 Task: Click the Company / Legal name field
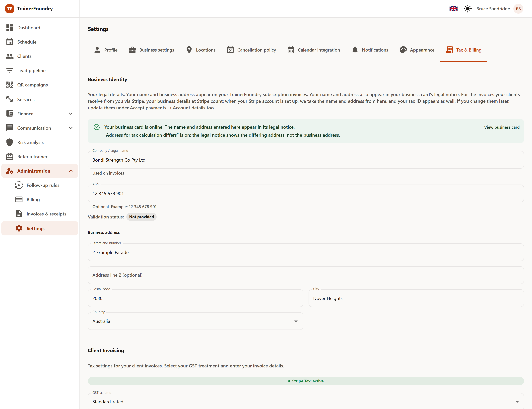point(306,160)
